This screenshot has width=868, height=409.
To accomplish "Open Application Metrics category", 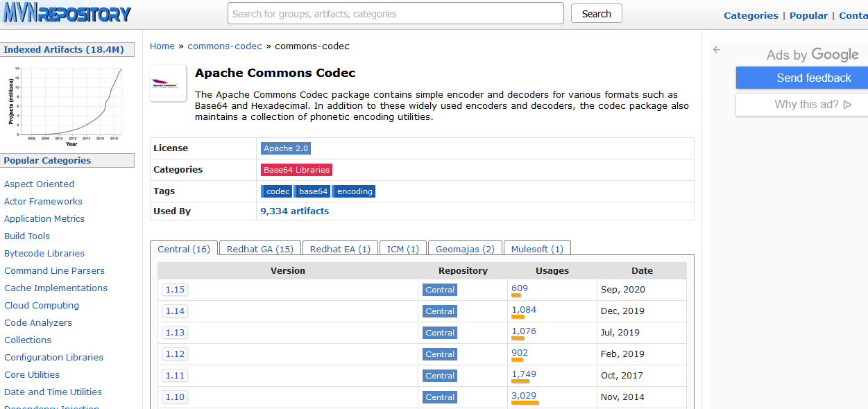I will pyautogui.click(x=44, y=219).
